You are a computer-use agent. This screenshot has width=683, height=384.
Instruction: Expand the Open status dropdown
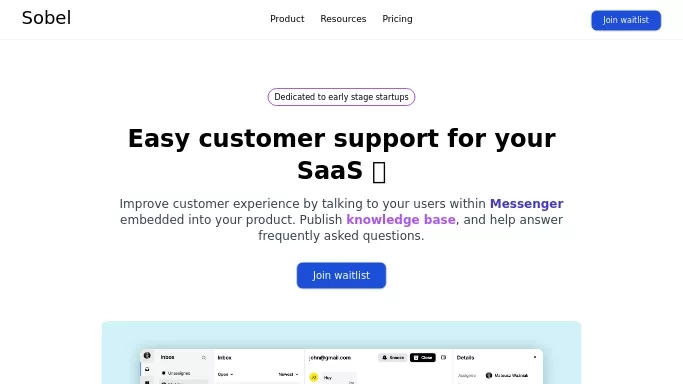[225, 374]
